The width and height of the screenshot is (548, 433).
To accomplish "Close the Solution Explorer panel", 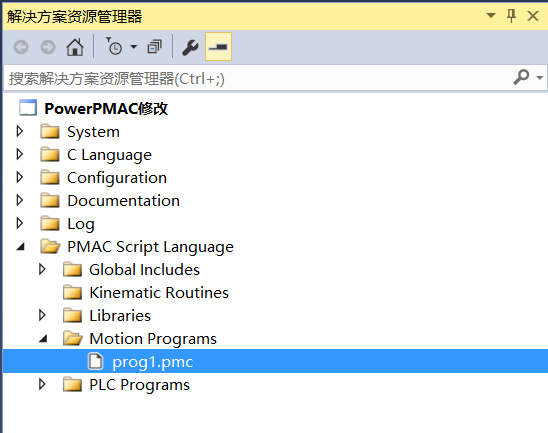I will pos(533,16).
